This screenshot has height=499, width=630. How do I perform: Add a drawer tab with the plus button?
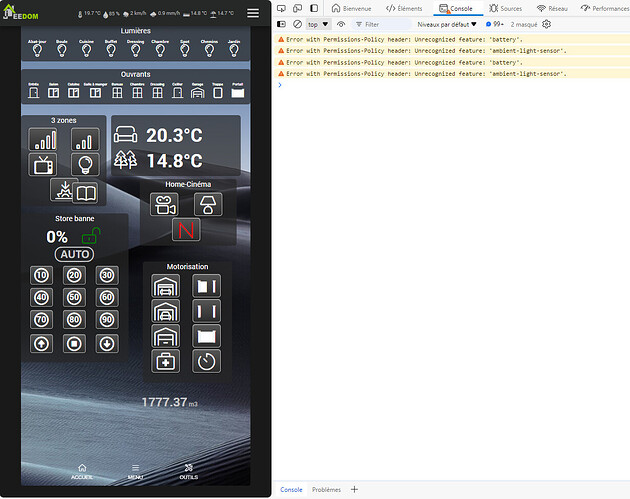click(354, 489)
